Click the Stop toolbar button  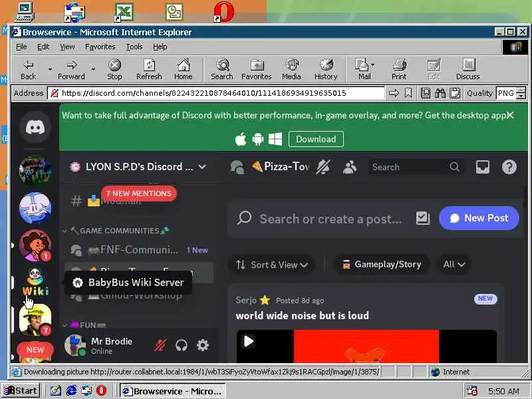pyautogui.click(x=114, y=70)
